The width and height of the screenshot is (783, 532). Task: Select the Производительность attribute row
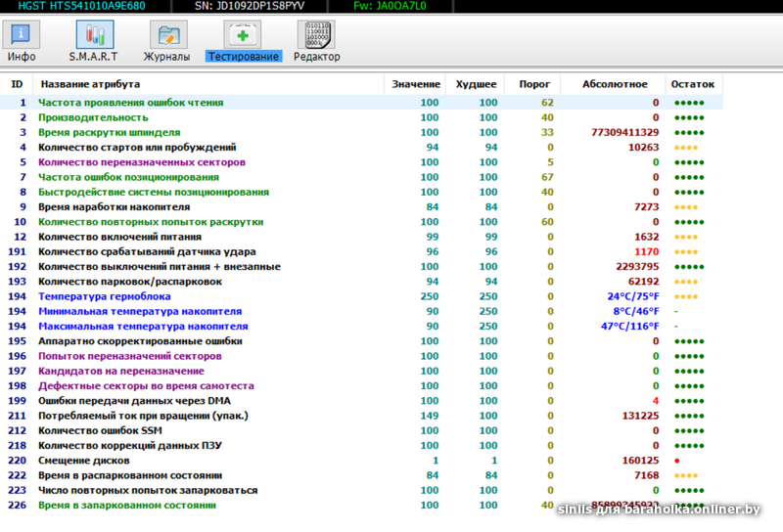tap(361, 117)
